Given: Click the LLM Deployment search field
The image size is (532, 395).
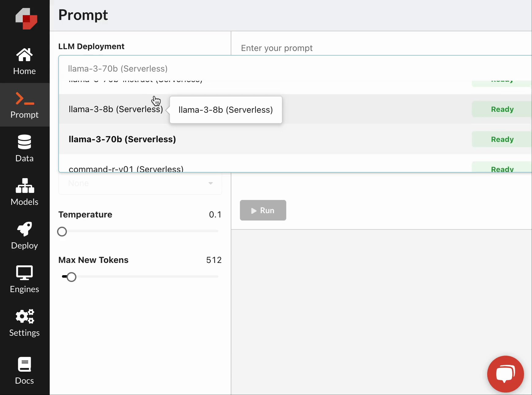Looking at the screenshot, I should [295, 68].
